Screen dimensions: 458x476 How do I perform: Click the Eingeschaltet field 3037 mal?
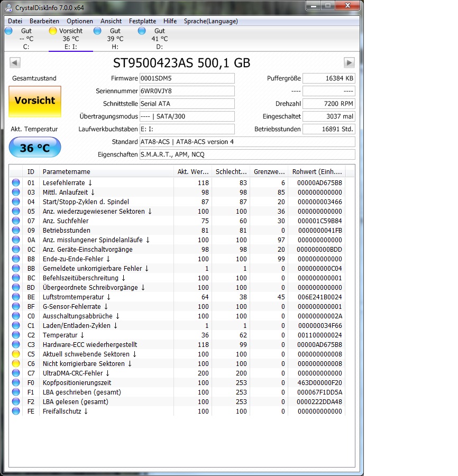(x=329, y=116)
